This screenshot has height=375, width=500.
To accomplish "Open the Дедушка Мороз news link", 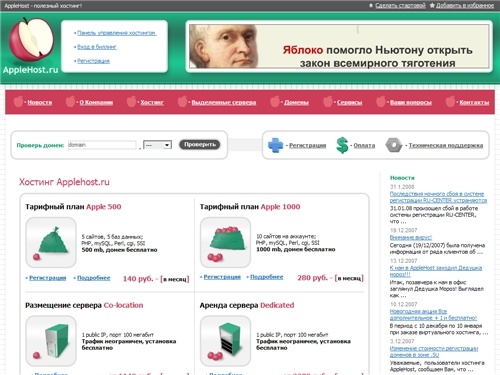I will pyautogui.click(x=436, y=271).
